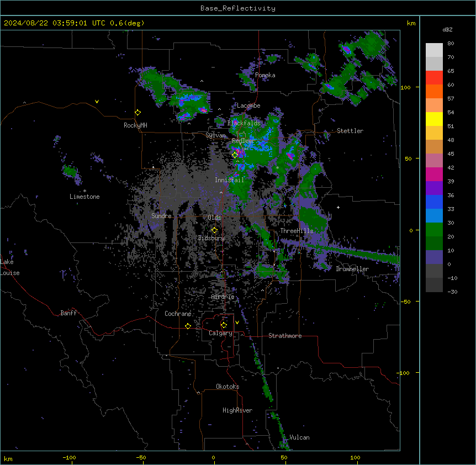This screenshot has width=476, height=465.
Task: Click the Cochrane town label
Action: click(x=178, y=314)
